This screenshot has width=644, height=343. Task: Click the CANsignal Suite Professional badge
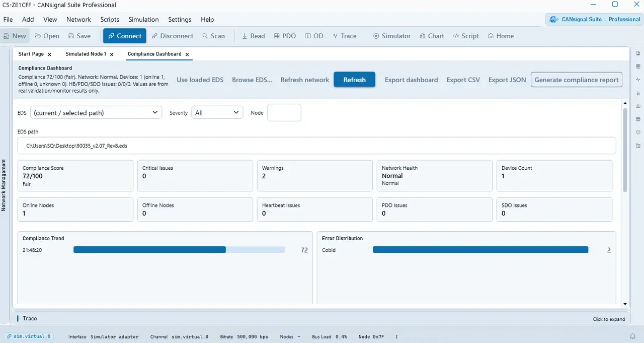click(x=595, y=19)
